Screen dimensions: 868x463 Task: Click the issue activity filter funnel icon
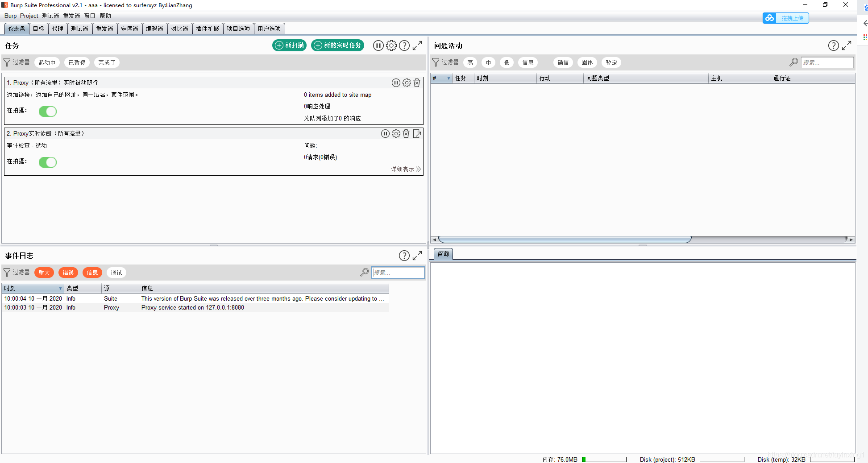tap(436, 62)
